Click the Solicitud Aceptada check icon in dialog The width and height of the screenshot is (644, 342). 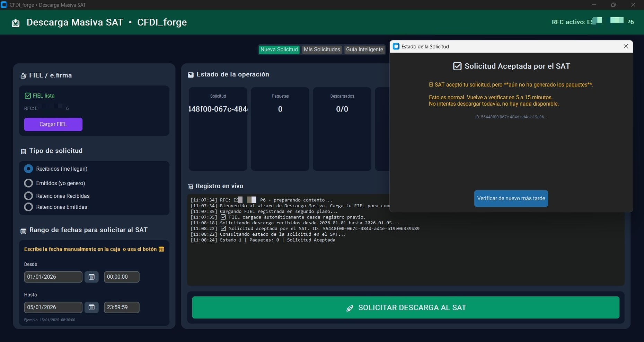(x=457, y=66)
